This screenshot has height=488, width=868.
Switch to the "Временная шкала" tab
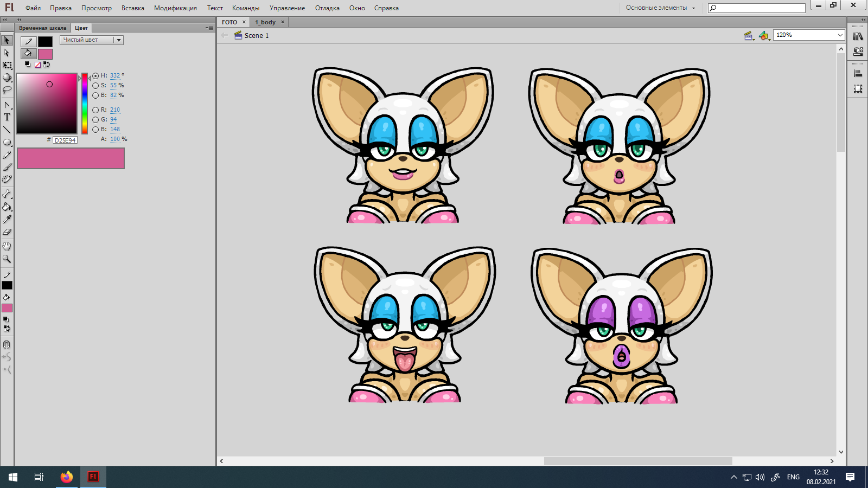click(43, 28)
